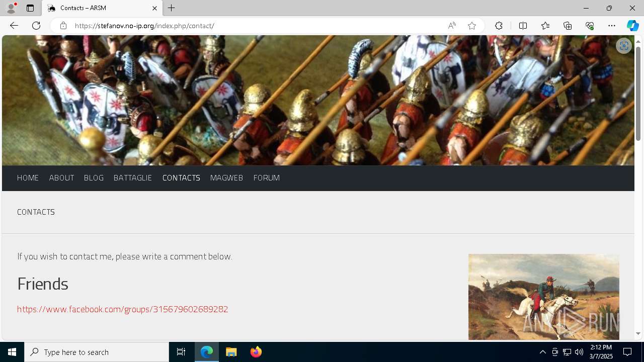Open the tab actions menu icon
The width and height of the screenshot is (644, 362).
tap(30, 8)
